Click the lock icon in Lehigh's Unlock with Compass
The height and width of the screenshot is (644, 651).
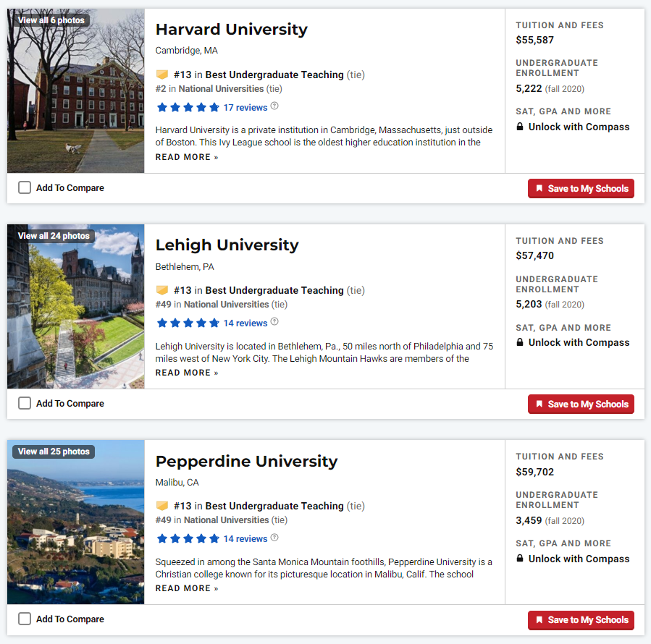520,342
